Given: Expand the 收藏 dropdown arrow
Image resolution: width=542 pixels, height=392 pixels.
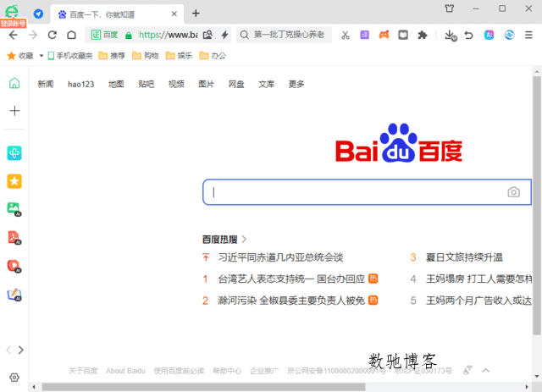Looking at the screenshot, I should pyautogui.click(x=41, y=56).
